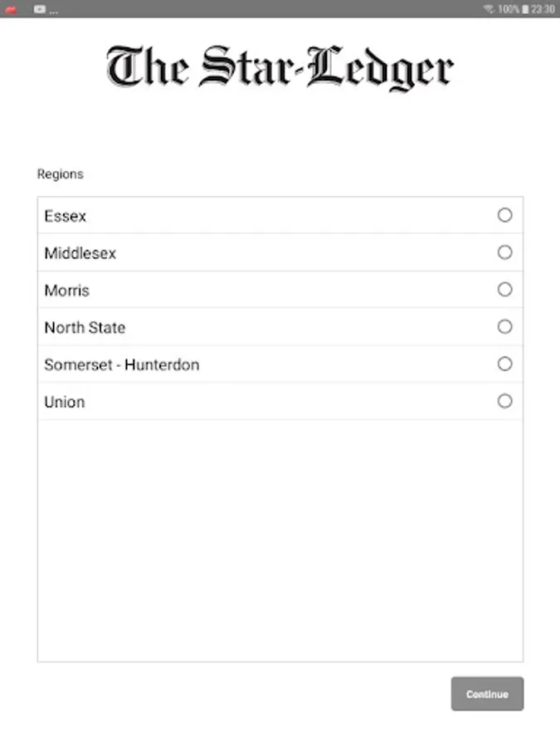Select the Union radio button
560x747 pixels.
pos(504,401)
